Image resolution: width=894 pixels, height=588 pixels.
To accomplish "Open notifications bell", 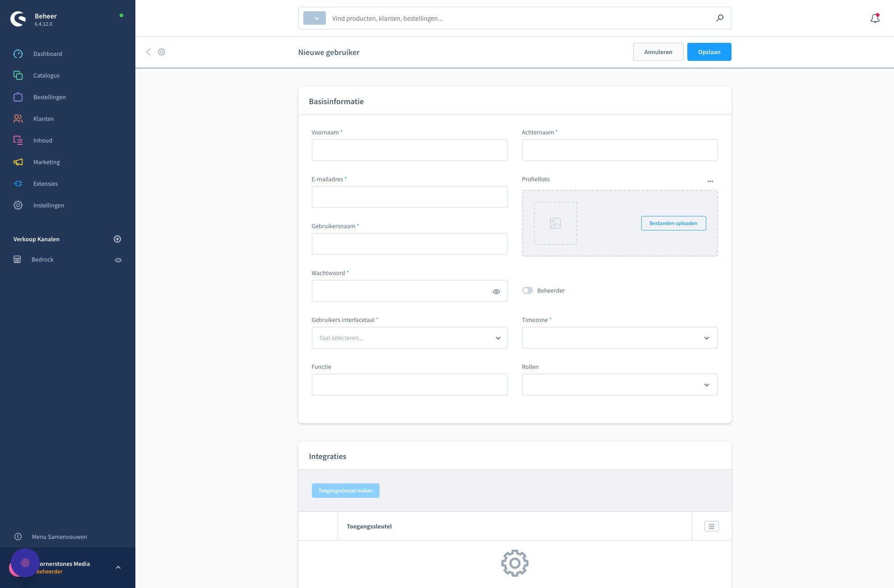I will (875, 18).
